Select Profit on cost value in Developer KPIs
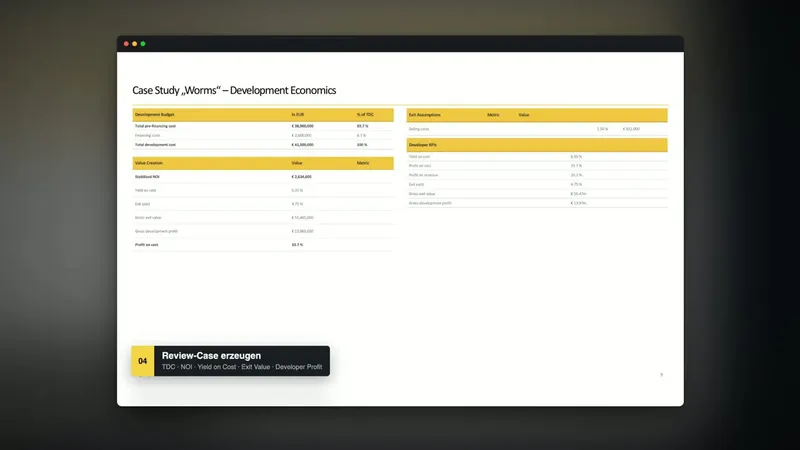 (576, 166)
